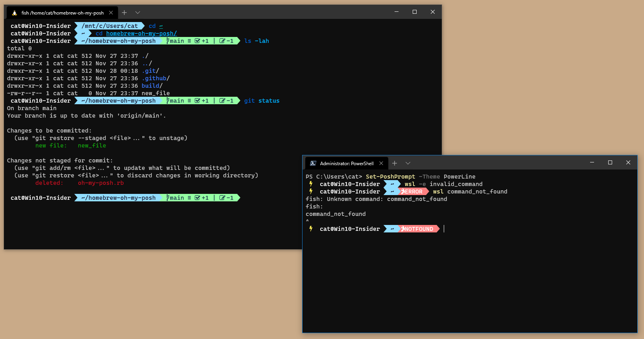
Task: Open the profile dropdown in the PowerShell window
Action: [408, 163]
